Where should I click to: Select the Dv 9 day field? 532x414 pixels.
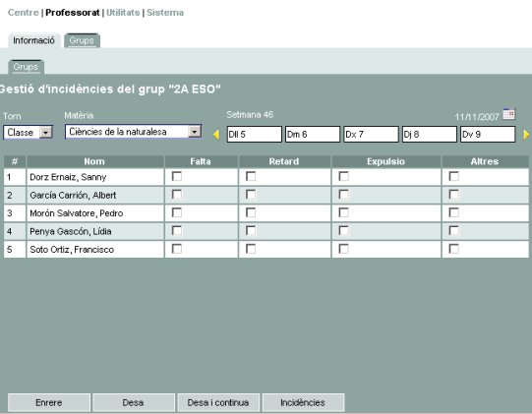point(488,135)
